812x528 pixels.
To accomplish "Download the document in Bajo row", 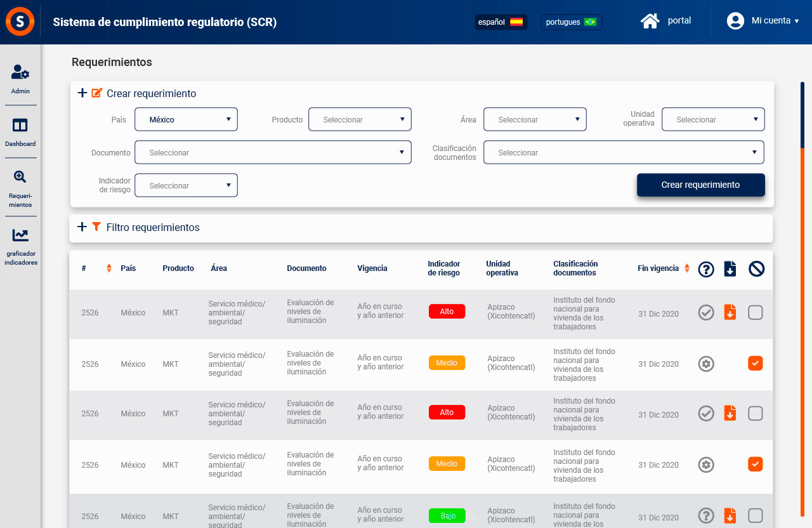I will pos(730,515).
